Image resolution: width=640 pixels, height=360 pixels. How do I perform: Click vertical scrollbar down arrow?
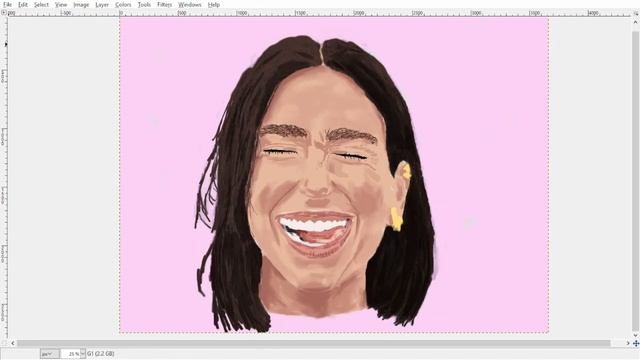pos(636,335)
